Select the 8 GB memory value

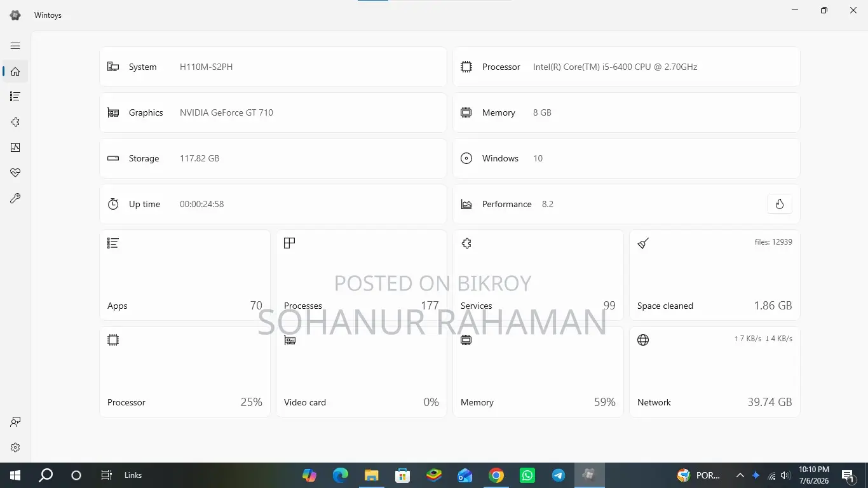tap(542, 112)
